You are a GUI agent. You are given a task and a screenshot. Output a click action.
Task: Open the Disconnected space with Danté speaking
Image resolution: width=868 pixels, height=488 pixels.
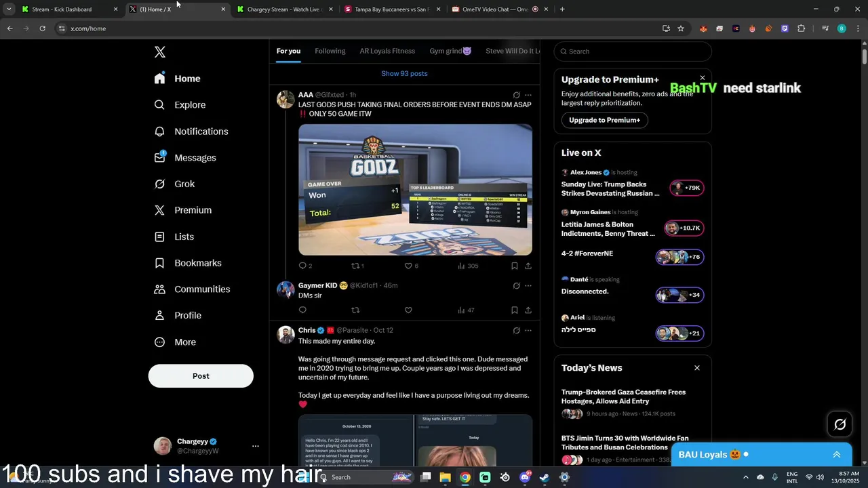tap(632, 289)
